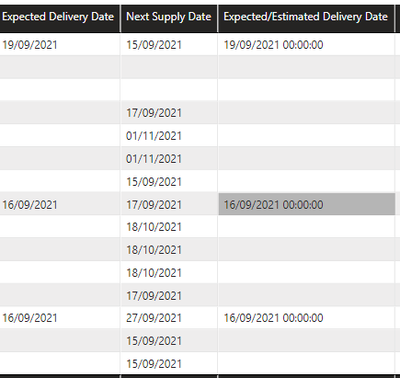The width and height of the screenshot is (400, 378).
Task: Select first 16/09/2021 Expected Delivery Date cell
Action: coord(30,205)
